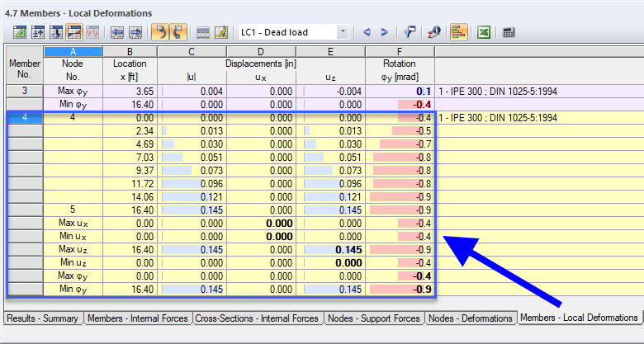
Task: Select column C header
Action: [192, 52]
